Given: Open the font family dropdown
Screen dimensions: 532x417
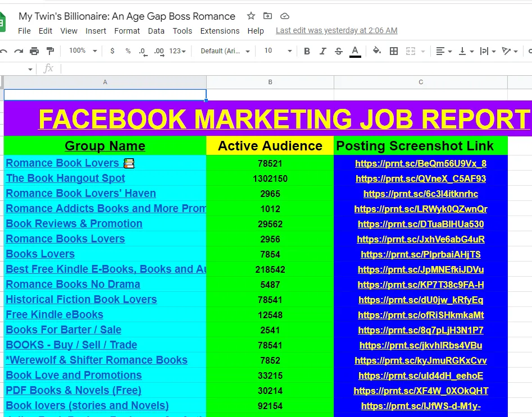Looking at the screenshot, I should point(225,51).
